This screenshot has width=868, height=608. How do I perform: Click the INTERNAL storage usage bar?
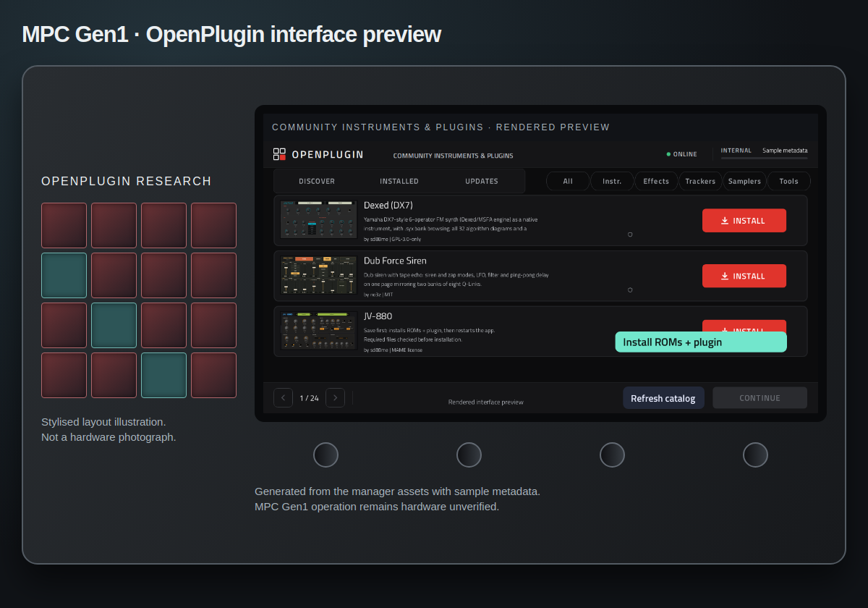click(764, 158)
